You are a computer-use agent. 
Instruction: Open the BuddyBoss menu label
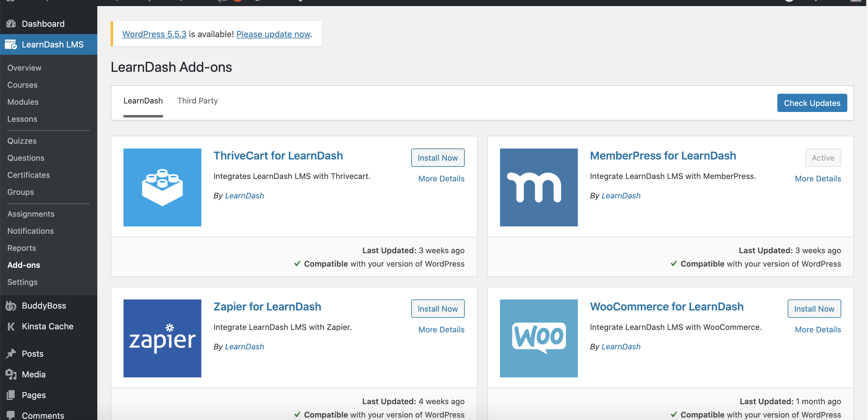tap(44, 306)
